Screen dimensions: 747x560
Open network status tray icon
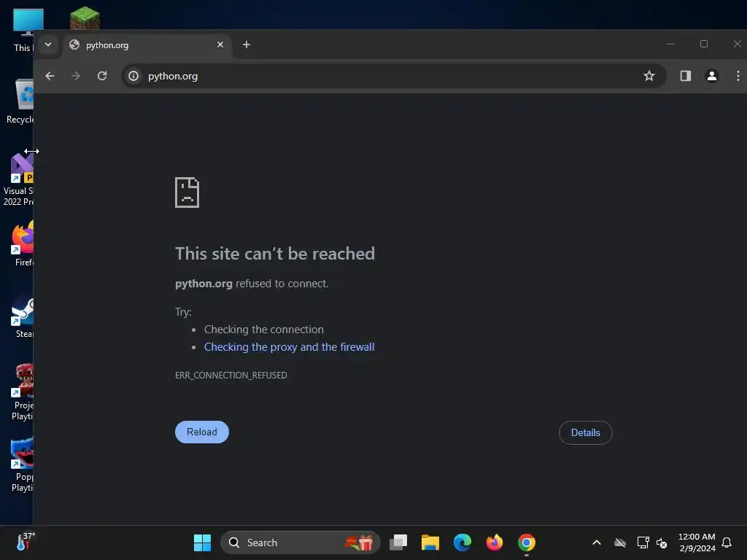coord(643,542)
